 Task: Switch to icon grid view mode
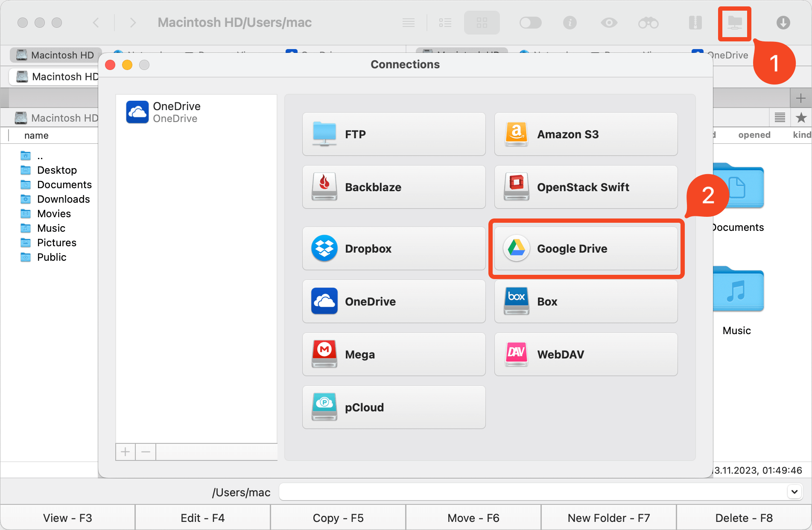coord(482,23)
